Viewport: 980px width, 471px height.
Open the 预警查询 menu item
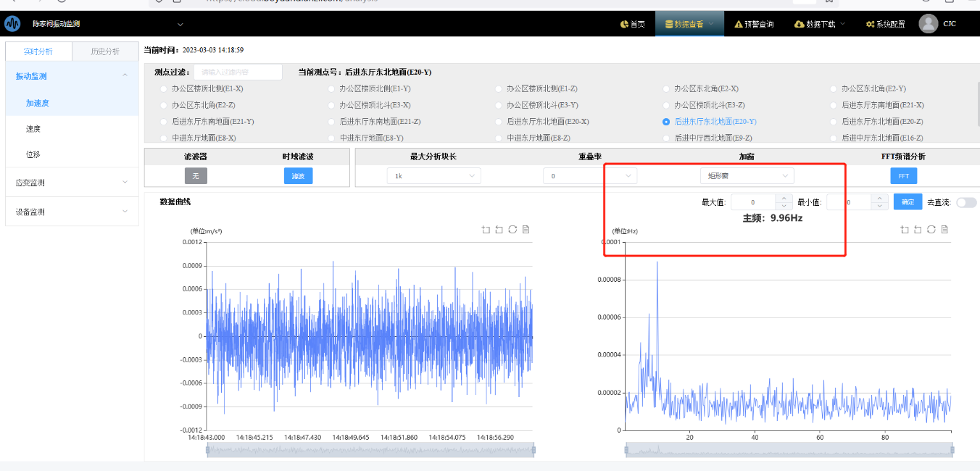tap(754, 24)
